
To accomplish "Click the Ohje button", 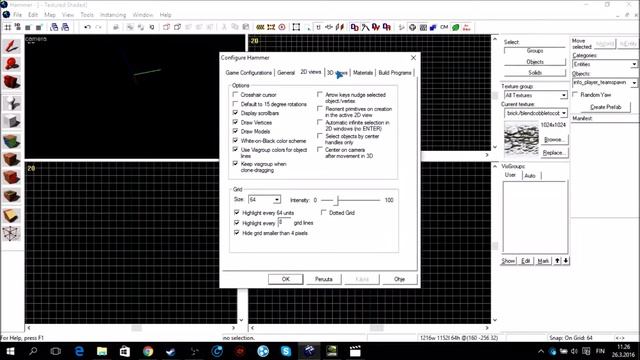I will pyautogui.click(x=400, y=279).
